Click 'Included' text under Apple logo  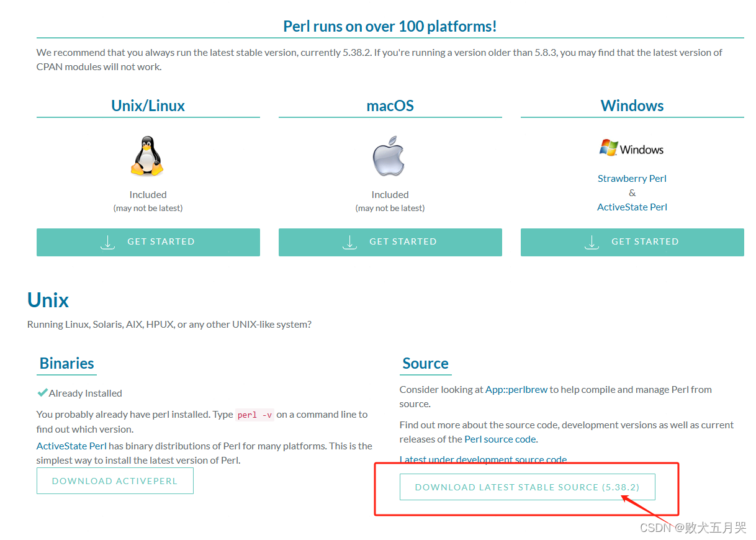pos(390,195)
